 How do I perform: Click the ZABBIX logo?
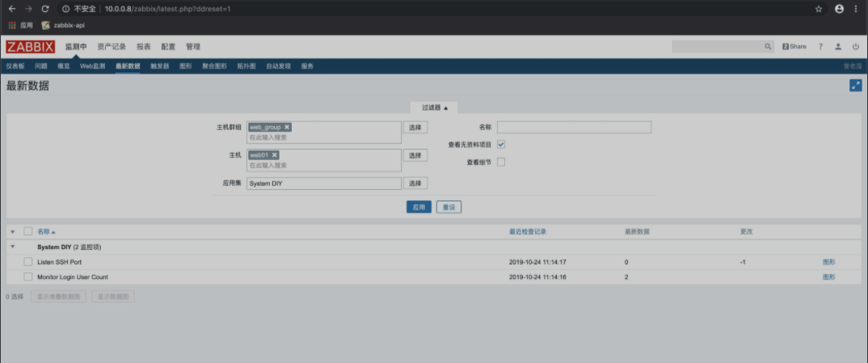click(x=31, y=47)
